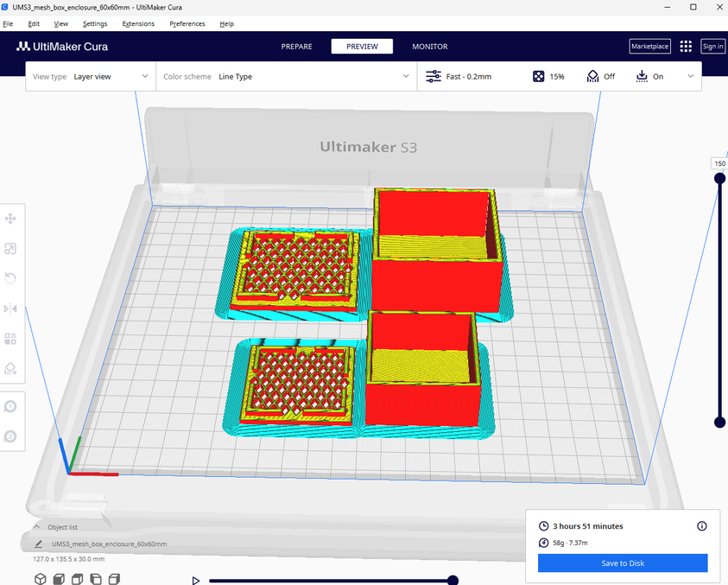
Task: Click the pencil rename icon for model
Action: pos(39,544)
